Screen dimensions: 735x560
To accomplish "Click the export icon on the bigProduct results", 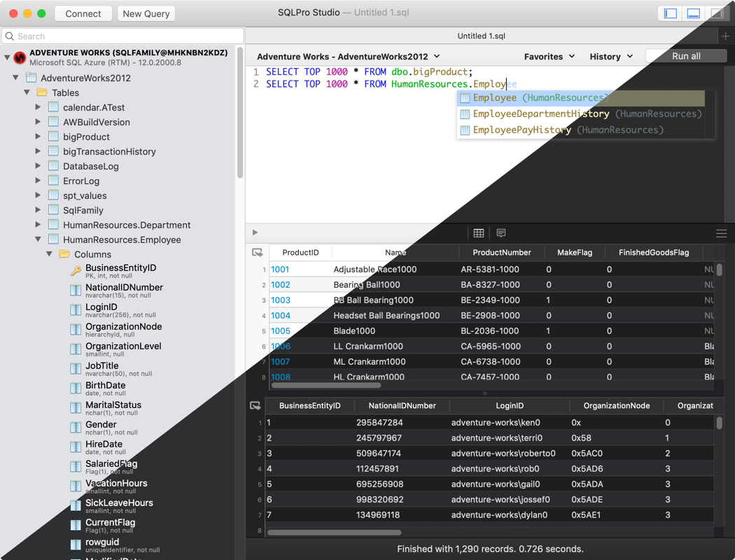I will coord(258,252).
